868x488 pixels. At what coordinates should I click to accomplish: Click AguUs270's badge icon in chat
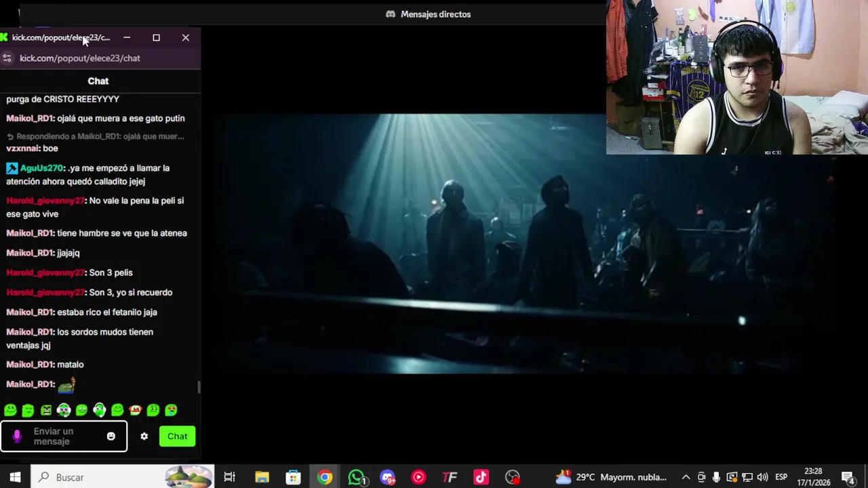click(12, 168)
